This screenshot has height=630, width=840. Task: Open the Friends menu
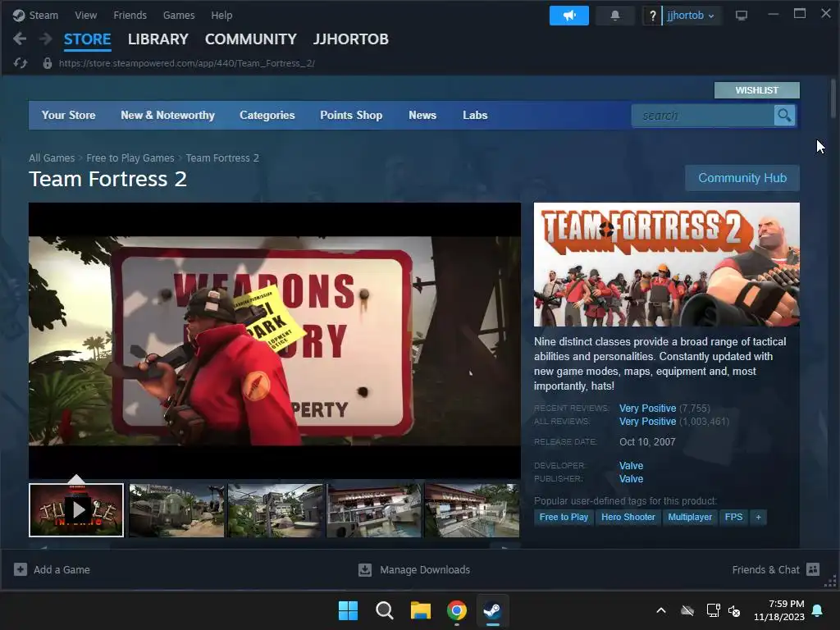coord(130,16)
